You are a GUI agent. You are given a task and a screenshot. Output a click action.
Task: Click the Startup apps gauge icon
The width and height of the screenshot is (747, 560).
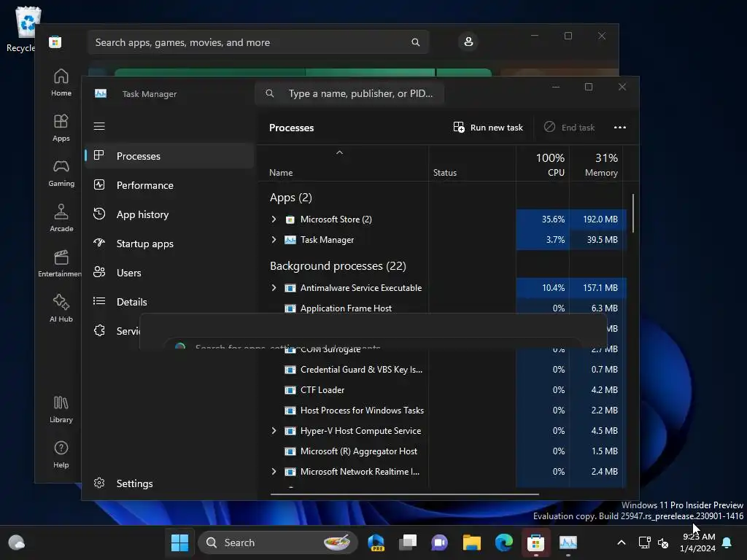[x=99, y=243]
